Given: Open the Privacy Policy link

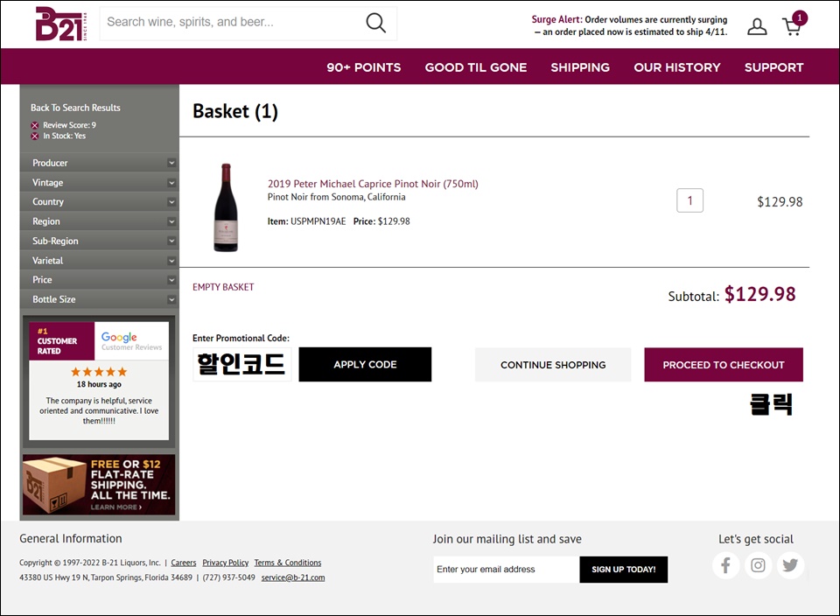Looking at the screenshot, I should [x=226, y=563].
